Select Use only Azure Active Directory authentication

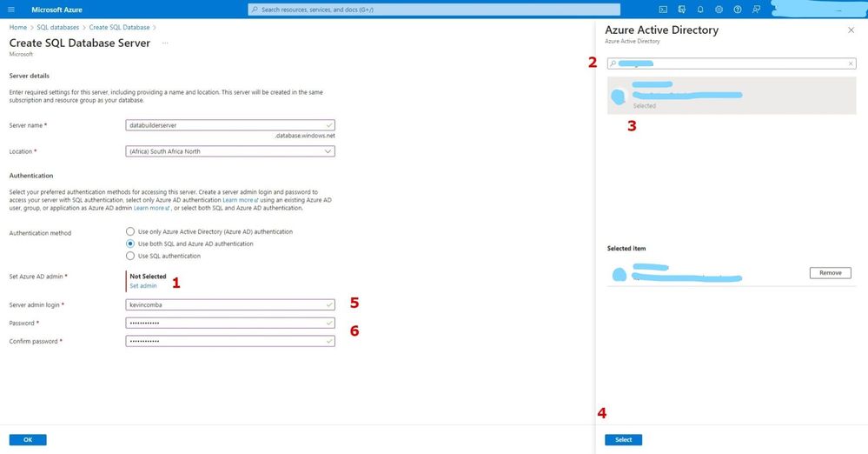point(130,231)
